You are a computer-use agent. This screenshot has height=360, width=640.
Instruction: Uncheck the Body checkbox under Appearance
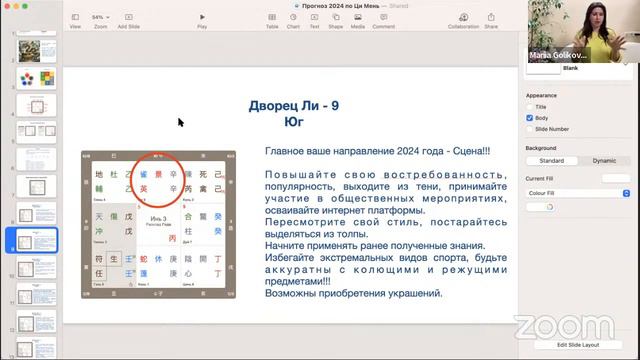point(529,118)
